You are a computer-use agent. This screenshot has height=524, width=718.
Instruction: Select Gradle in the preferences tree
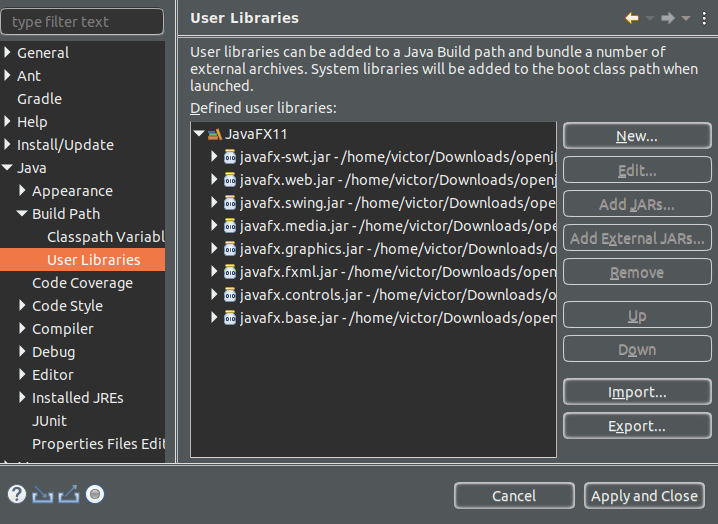39,99
